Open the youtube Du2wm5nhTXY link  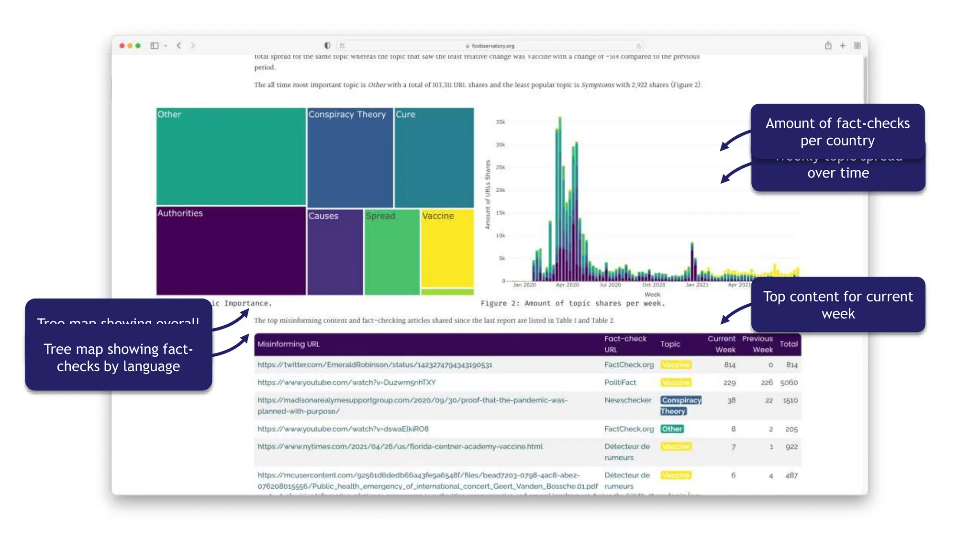click(346, 383)
